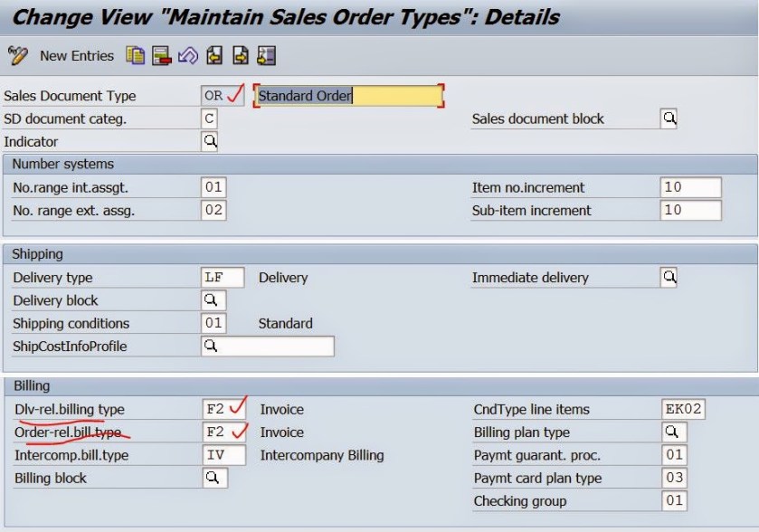Viewport: 759px width, 532px height.
Task: Open search help for Indicator field
Action: (210, 141)
